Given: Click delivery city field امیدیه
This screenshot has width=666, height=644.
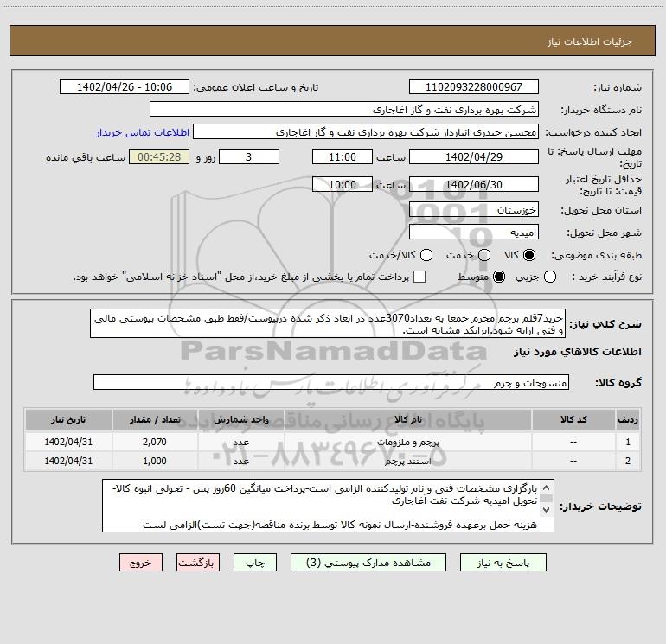Looking at the screenshot, I should click(x=474, y=232).
